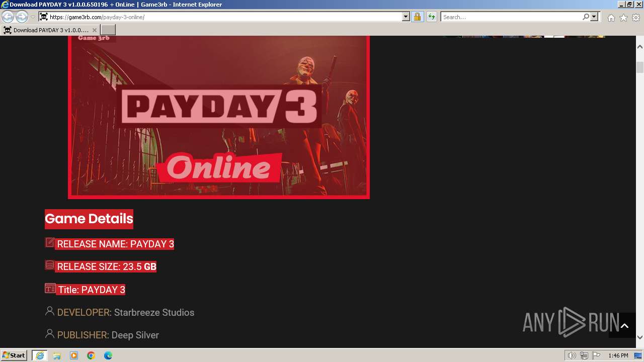Restore the Internet Explorer window

[x=629, y=5]
